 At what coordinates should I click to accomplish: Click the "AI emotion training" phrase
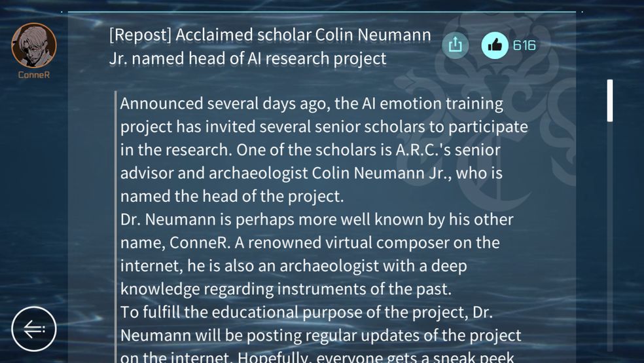coord(433,104)
